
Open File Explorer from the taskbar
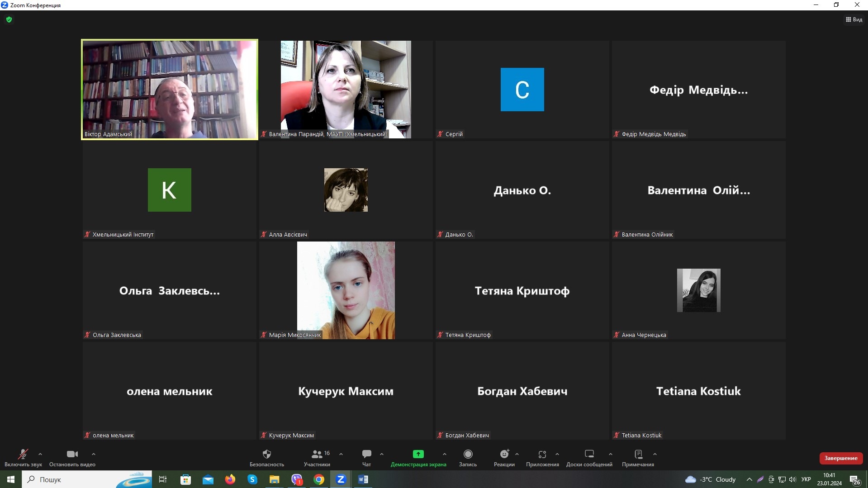pos(275,479)
